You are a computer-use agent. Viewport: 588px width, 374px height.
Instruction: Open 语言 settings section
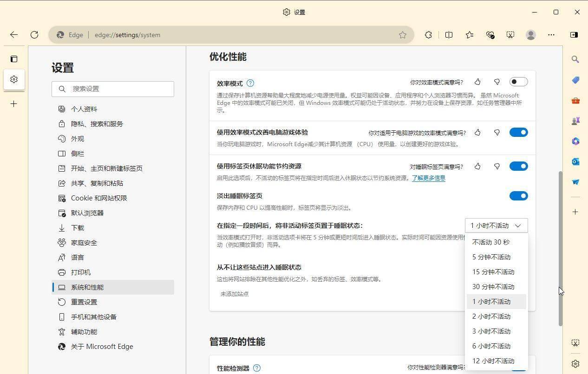tap(113, 258)
